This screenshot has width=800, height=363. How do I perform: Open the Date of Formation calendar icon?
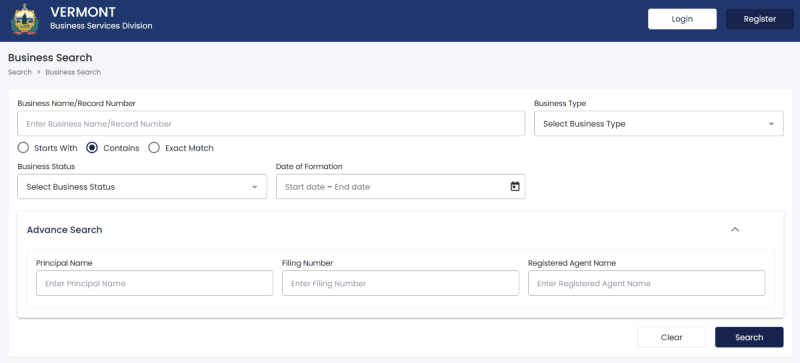515,187
